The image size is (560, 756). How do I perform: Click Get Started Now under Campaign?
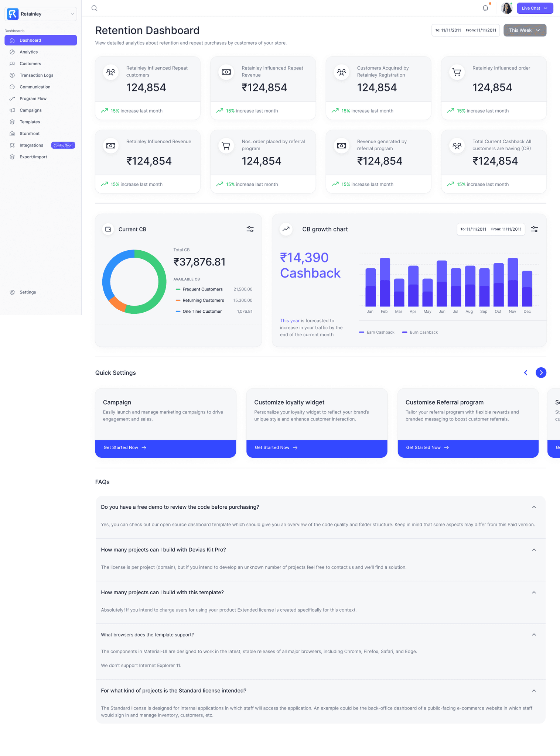pyautogui.click(x=165, y=448)
